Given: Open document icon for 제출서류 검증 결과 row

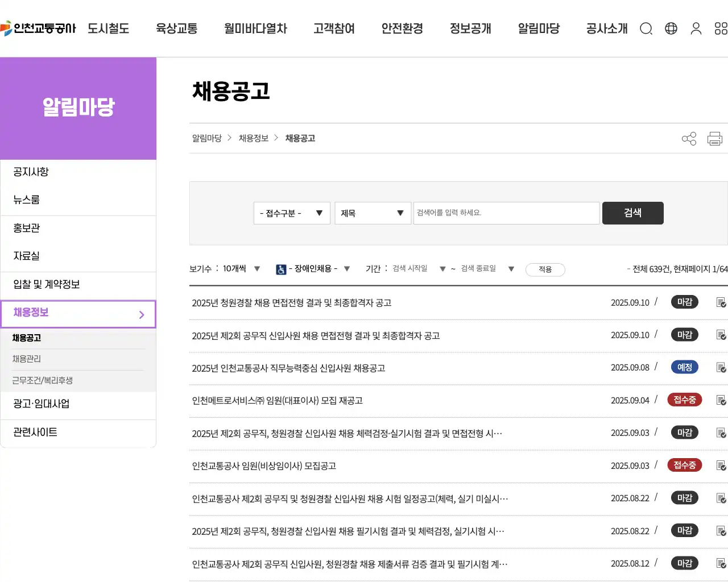Looking at the screenshot, I should (721, 564).
